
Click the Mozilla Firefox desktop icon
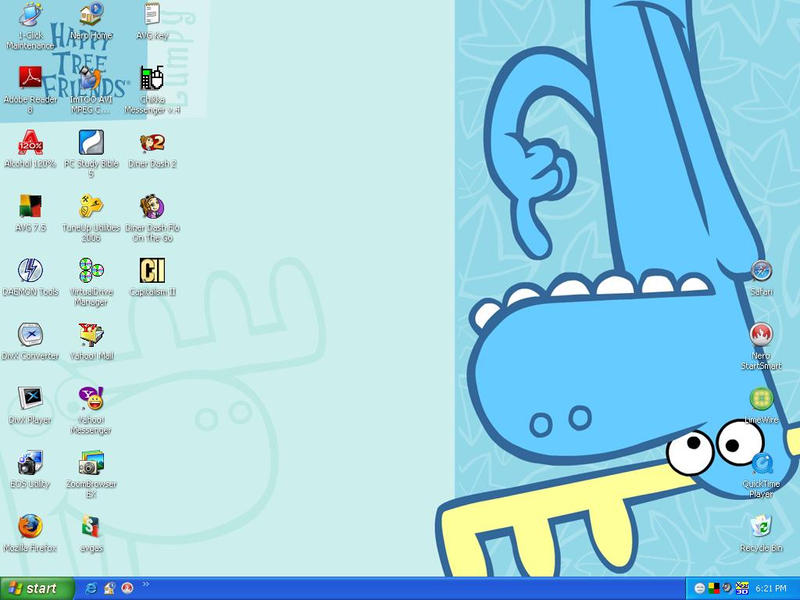(x=31, y=527)
